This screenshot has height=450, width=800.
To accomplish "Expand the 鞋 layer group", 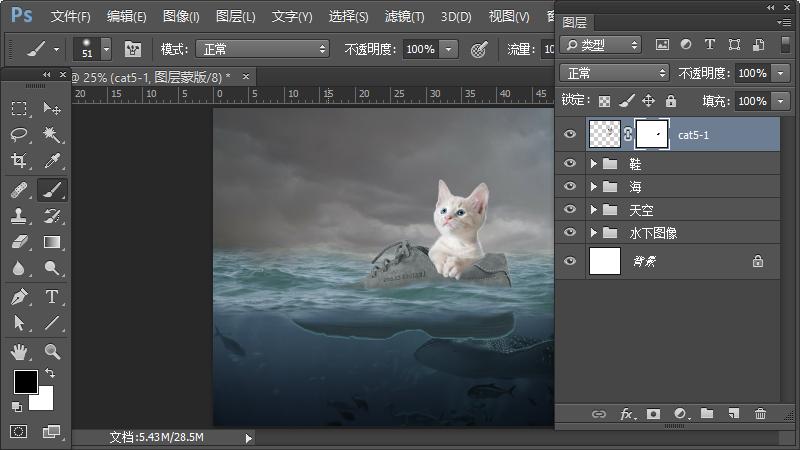I will tap(593, 163).
